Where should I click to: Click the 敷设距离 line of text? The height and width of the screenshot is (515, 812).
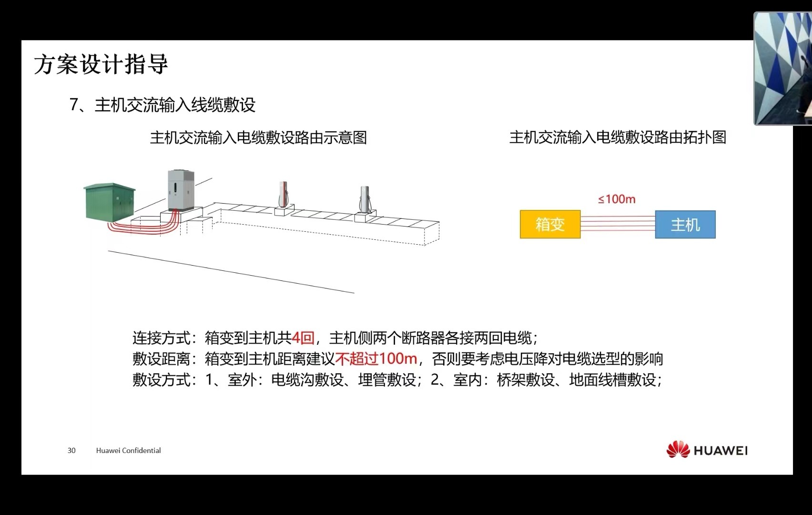397,359
